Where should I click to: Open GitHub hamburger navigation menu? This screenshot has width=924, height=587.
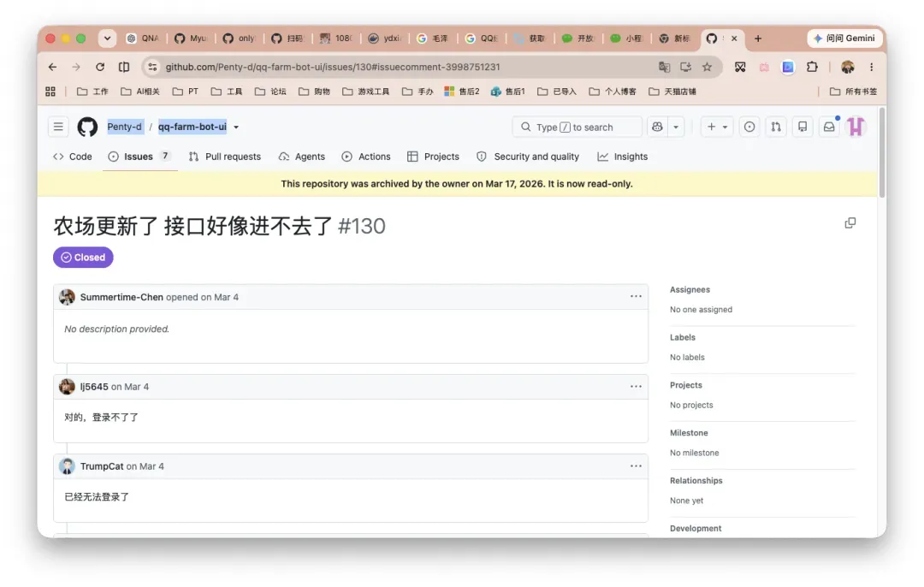[x=58, y=127]
